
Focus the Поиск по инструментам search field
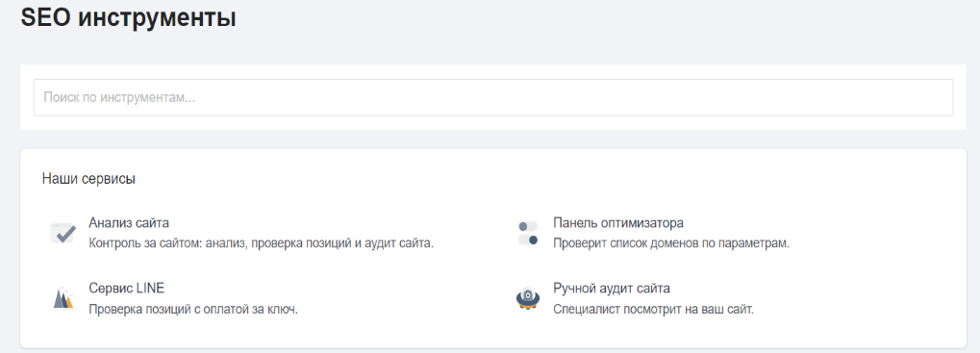493,97
